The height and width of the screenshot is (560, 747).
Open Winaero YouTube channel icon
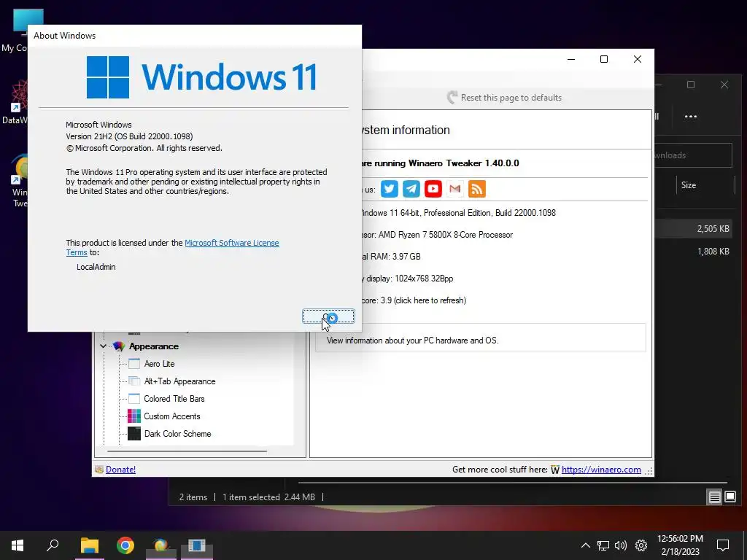(433, 189)
